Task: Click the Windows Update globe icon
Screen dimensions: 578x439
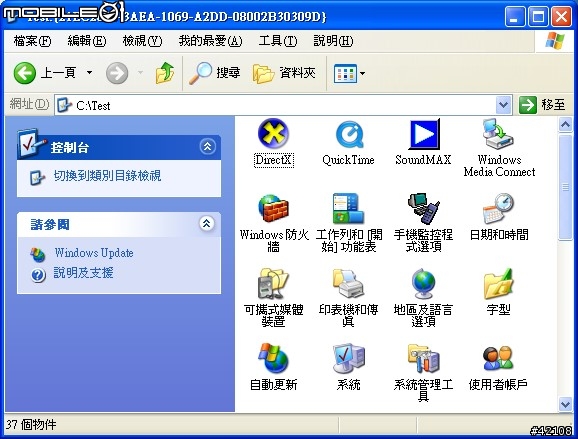Action: 38,254
